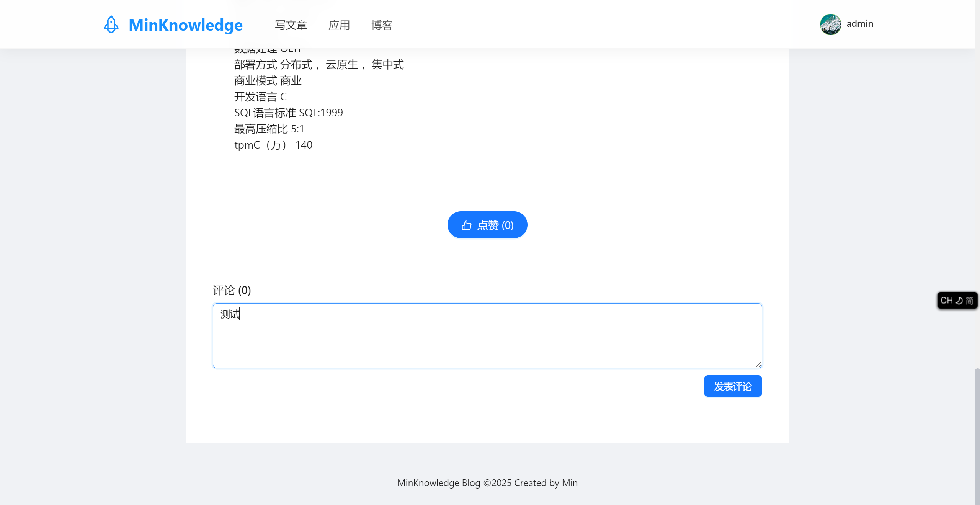The height and width of the screenshot is (505, 980).
Task: Toggle full-width input with the moon indicator
Action: tap(959, 301)
